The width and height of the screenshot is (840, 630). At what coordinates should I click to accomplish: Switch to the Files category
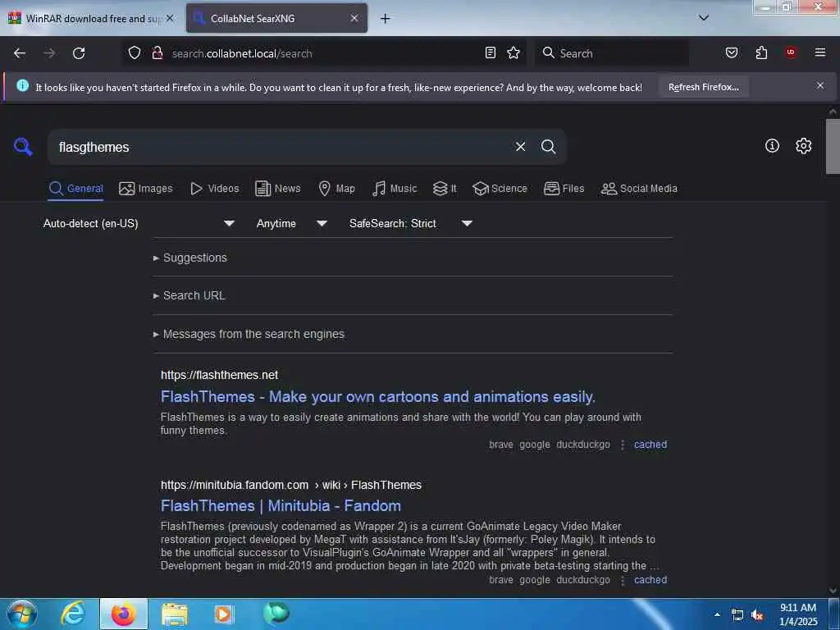[564, 189]
